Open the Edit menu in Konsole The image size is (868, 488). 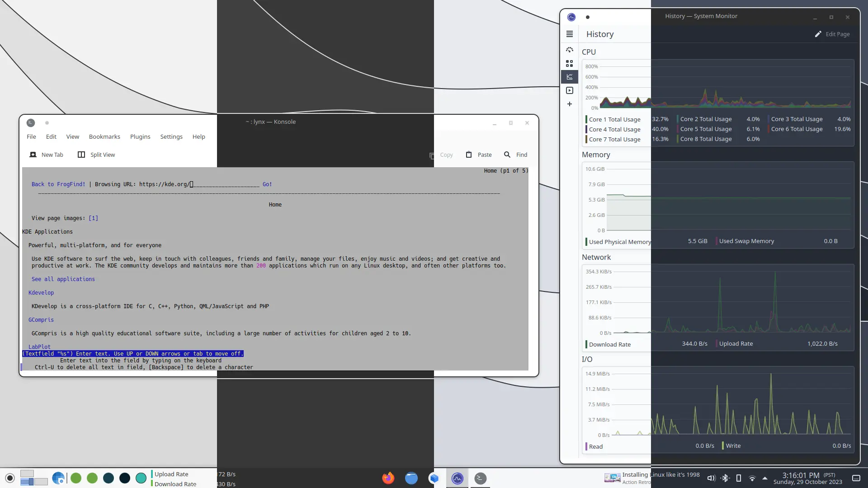click(x=51, y=136)
